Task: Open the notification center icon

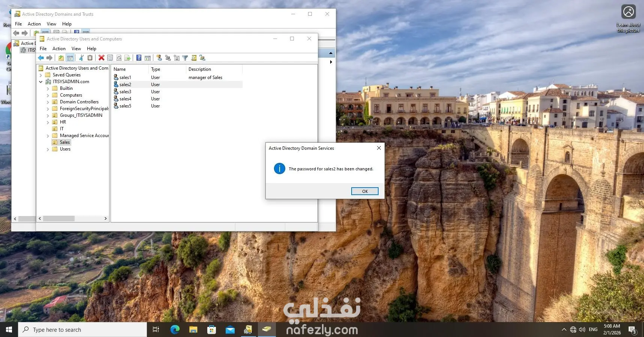Action: click(x=632, y=330)
